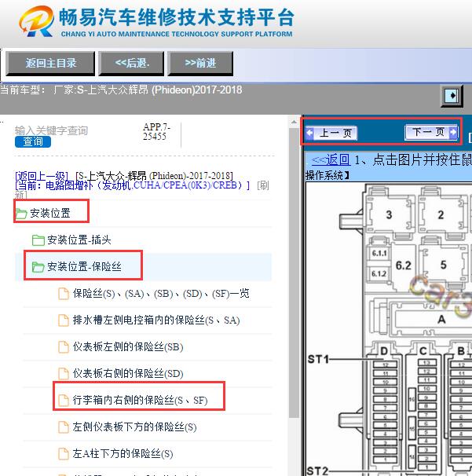Open the 上一页 previous page button

(x=331, y=133)
